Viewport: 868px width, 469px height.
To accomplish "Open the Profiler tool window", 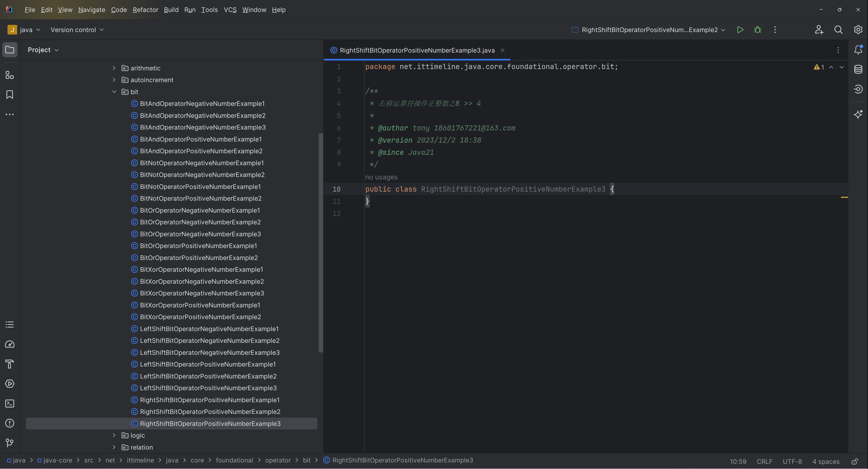I will pyautogui.click(x=10, y=344).
